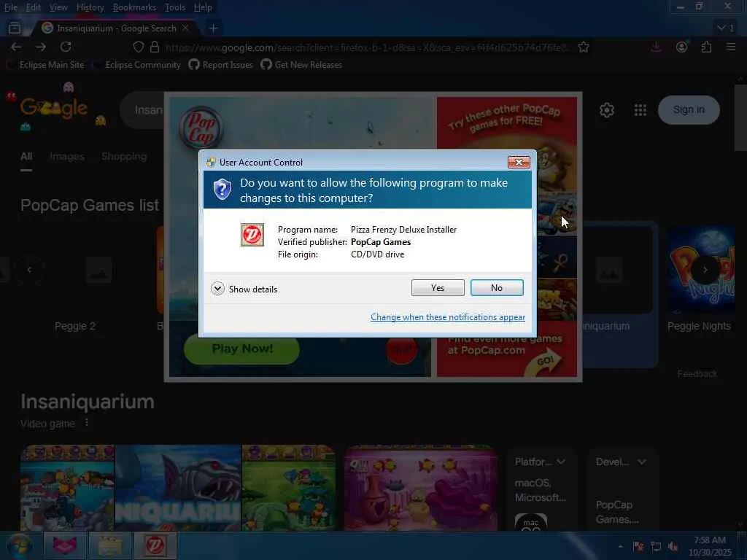The image size is (747, 560).
Task: Close the Insaniquarium Google Search tab
Action: click(186, 28)
